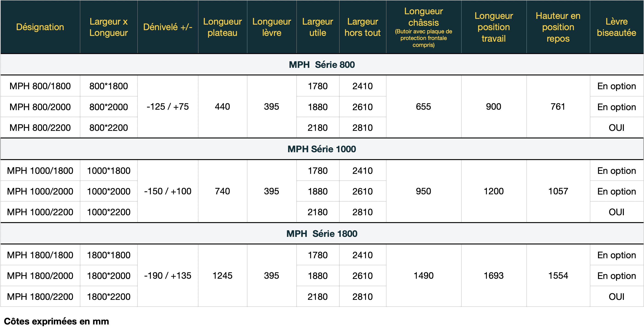This screenshot has height=327, width=644.
Task: Select the Hauteur en position repos header
Action: coord(558,27)
